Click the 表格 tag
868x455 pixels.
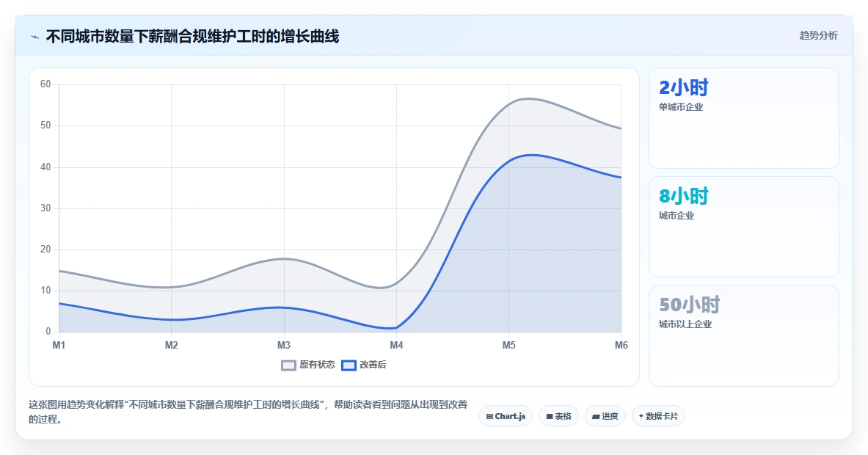(x=558, y=416)
